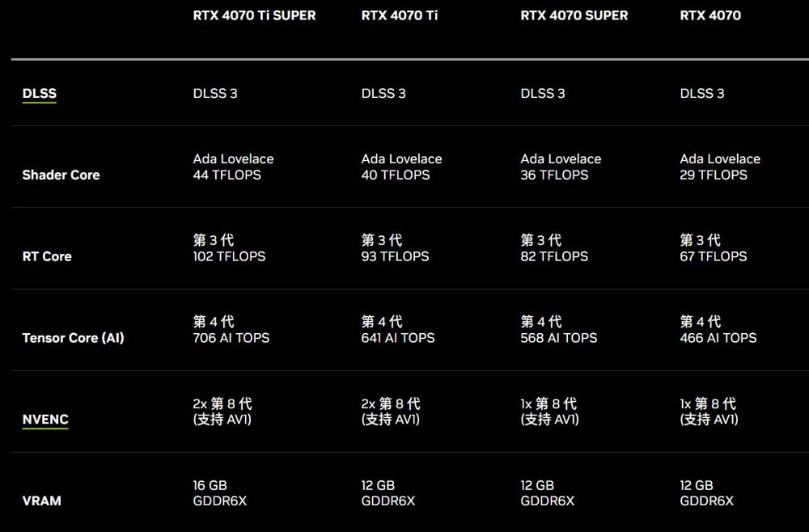The height and width of the screenshot is (532, 809).
Task: Click the RTX 4070 Ti column header
Action: [400, 15]
